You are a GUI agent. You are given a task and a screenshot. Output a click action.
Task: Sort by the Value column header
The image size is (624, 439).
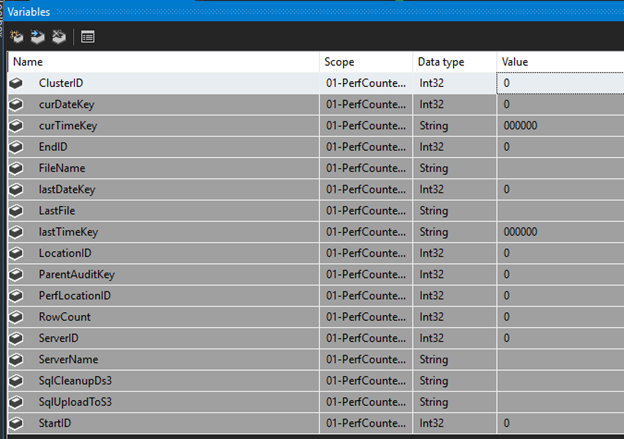point(560,62)
